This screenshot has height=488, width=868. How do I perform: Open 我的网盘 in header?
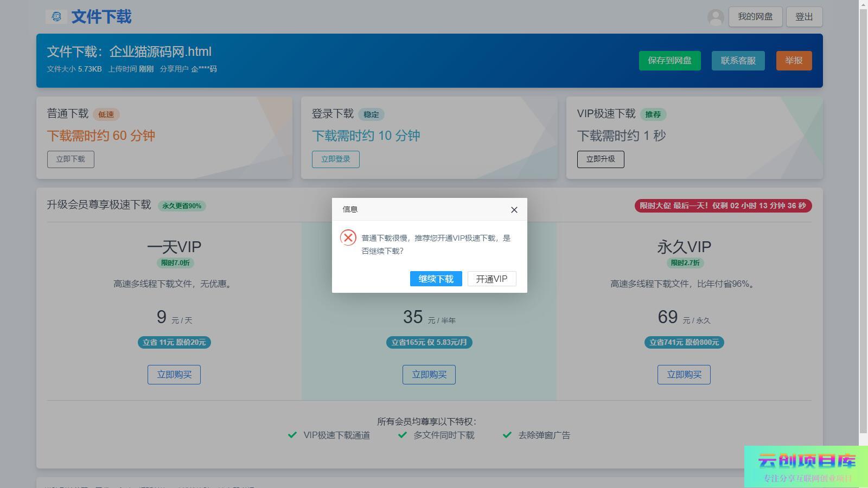(x=755, y=17)
